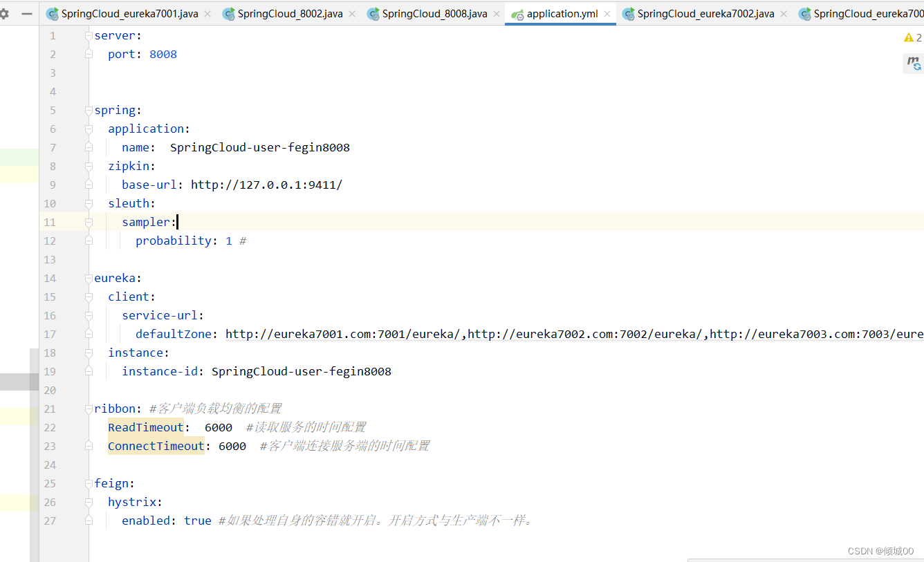Collapse the application block on line 6
This screenshot has width=924, height=562.
click(x=89, y=129)
